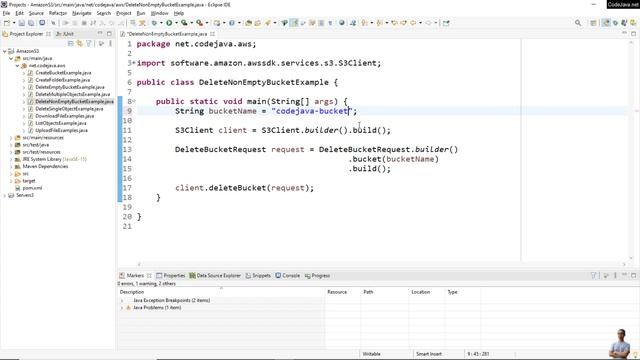Click the Previous Annotation icon
Viewport: 640px width, 360px height.
[x=380, y=23]
